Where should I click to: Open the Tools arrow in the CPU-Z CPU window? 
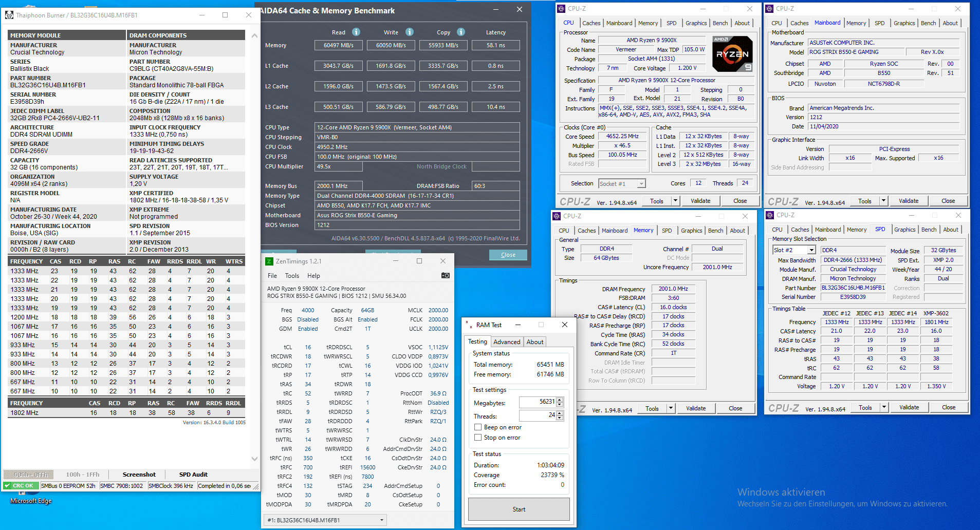(x=675, y=201)
